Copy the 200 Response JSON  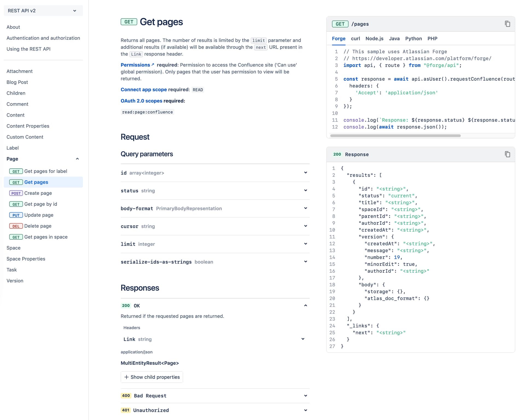pyautogui.click(x=507, y=154)
